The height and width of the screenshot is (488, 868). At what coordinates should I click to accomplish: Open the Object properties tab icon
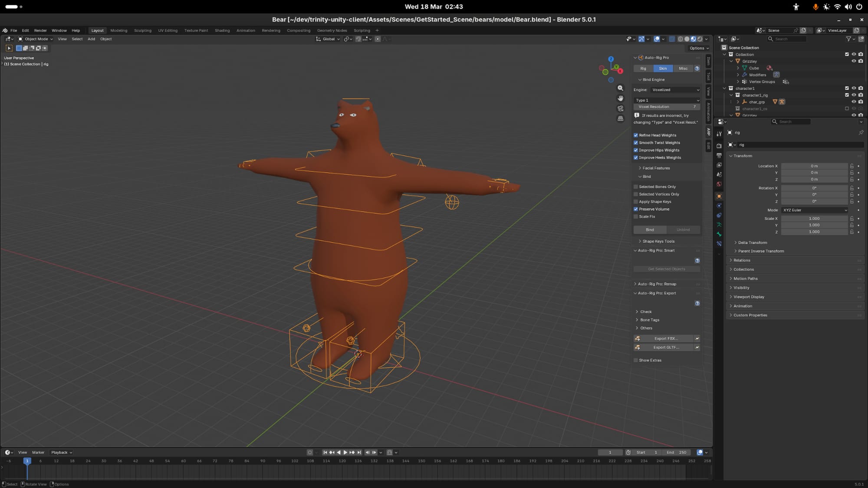[x=719, y=196]
